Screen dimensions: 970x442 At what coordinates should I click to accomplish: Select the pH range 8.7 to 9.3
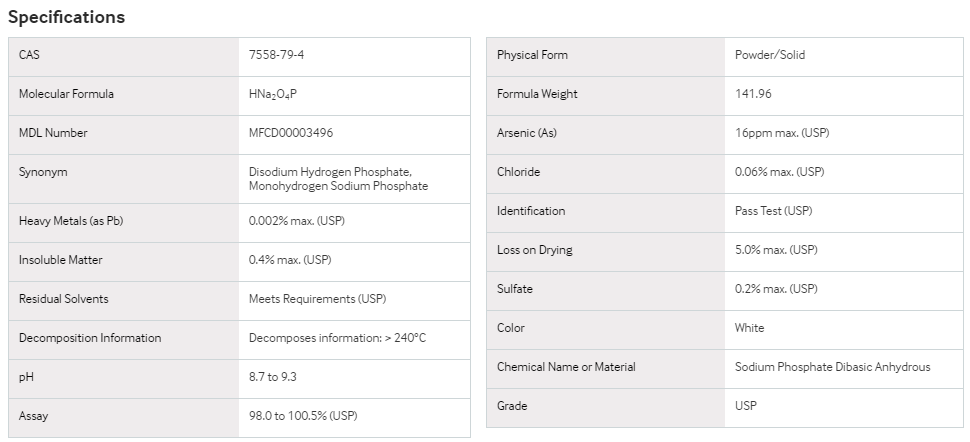click(273, 377)
